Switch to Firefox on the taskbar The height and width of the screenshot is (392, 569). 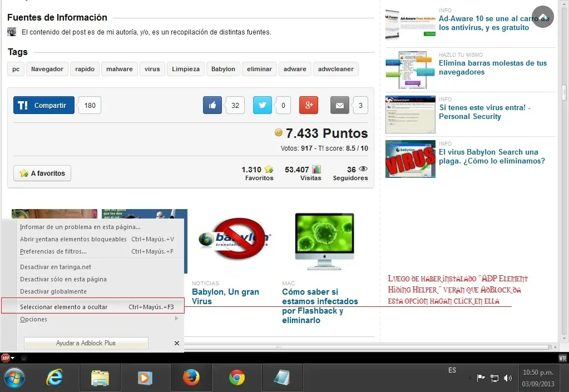pyautogui.click(x=191, y=378)
